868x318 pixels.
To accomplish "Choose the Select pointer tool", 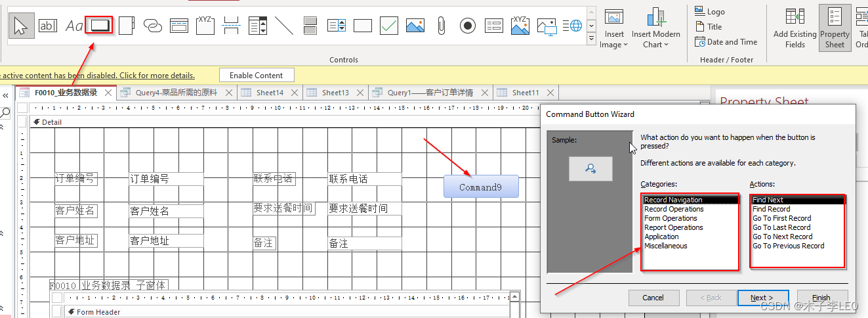I will tap(22, 26).
